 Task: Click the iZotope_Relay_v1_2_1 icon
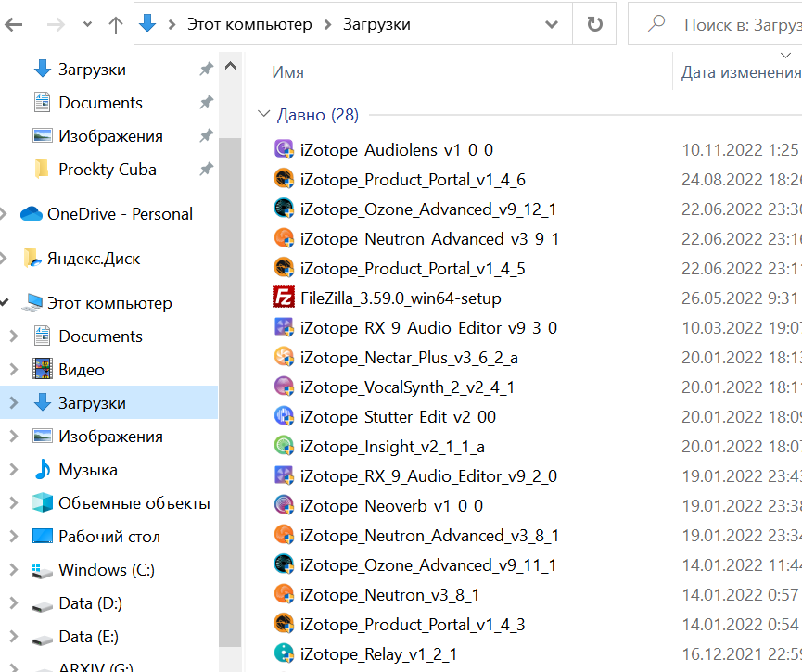point(284,653)
